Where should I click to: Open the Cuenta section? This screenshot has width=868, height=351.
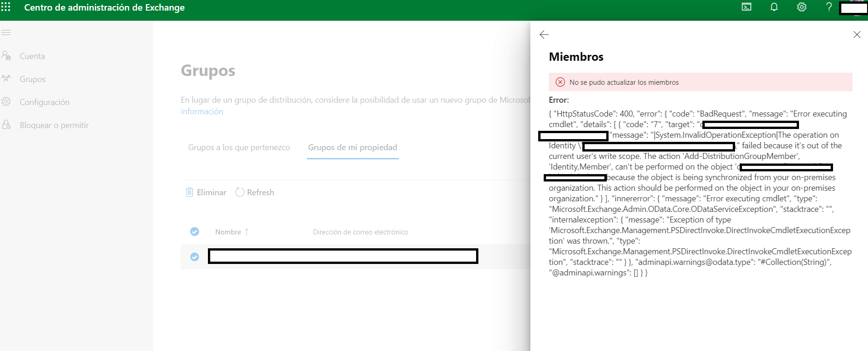[x=32, y=56]
